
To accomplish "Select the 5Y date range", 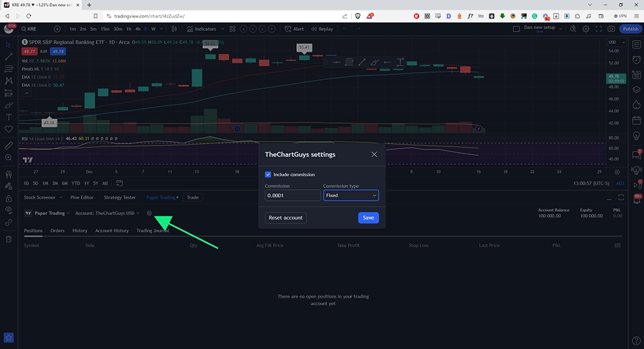I will 95,183.
